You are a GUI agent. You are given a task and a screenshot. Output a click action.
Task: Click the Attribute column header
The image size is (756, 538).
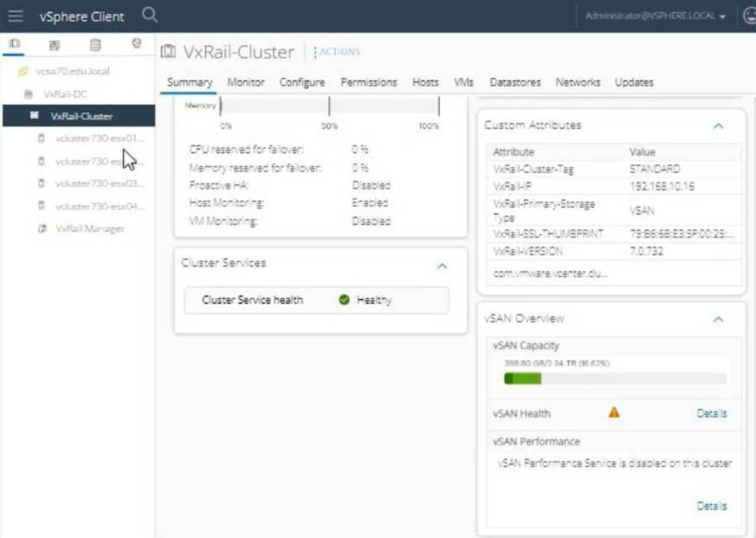coord(514,152)
